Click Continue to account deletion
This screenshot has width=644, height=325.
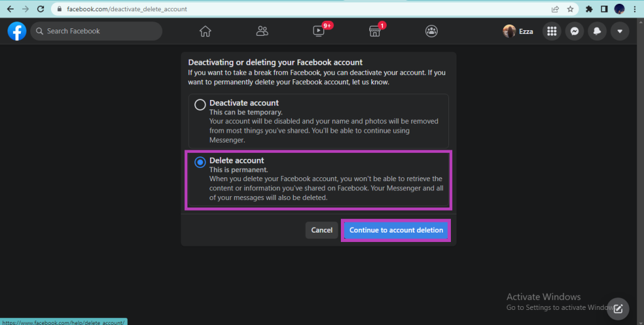tap(396, 230)
